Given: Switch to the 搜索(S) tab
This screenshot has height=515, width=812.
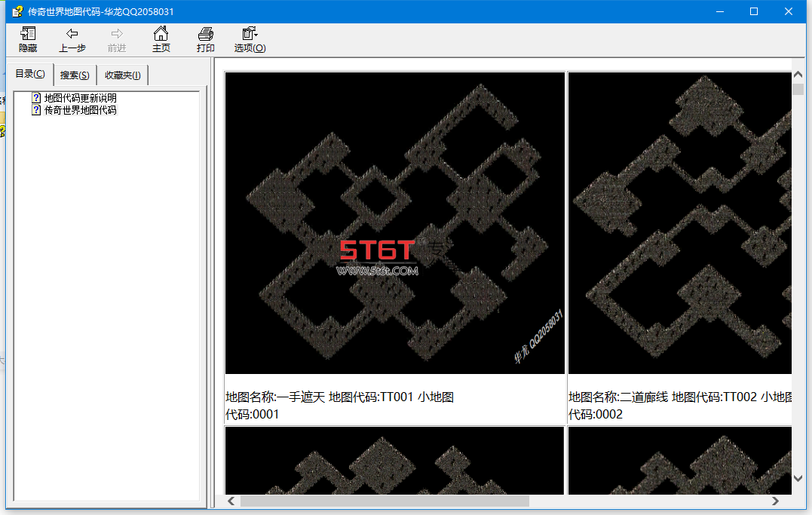Looking at the screenshot, I should point(75,75).
